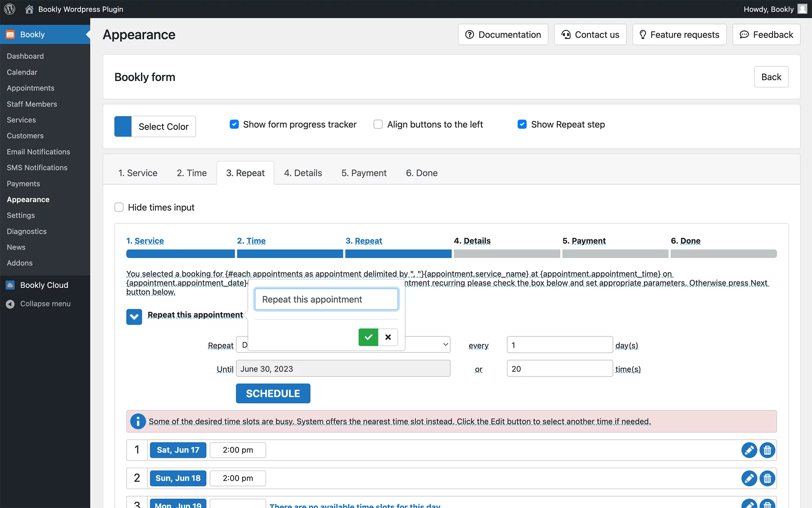Edit the Sun, Jun 18 appointment with pencil icon
Screen dimensions: 812x508
tap(749, 478)
